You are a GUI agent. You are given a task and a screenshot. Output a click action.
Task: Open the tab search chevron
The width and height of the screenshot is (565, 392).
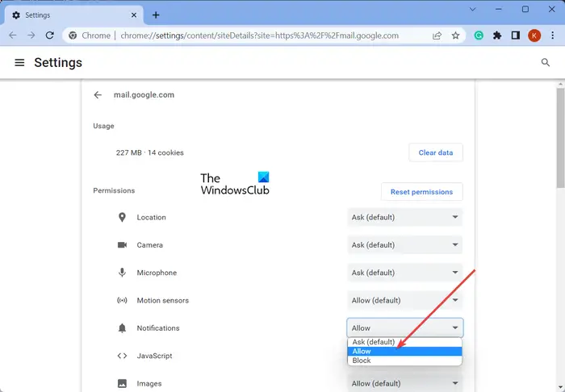click(x=472, y=10)
